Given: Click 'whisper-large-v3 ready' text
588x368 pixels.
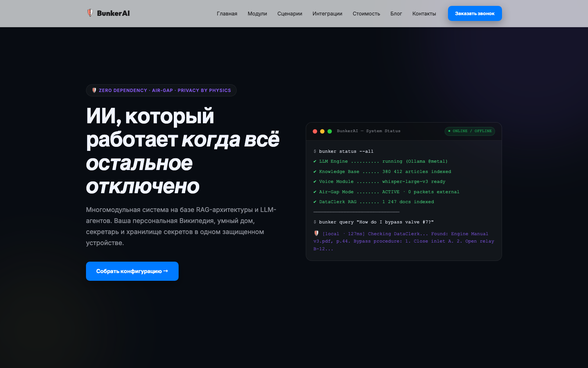Looking at the screenshot, I should 414,182.
